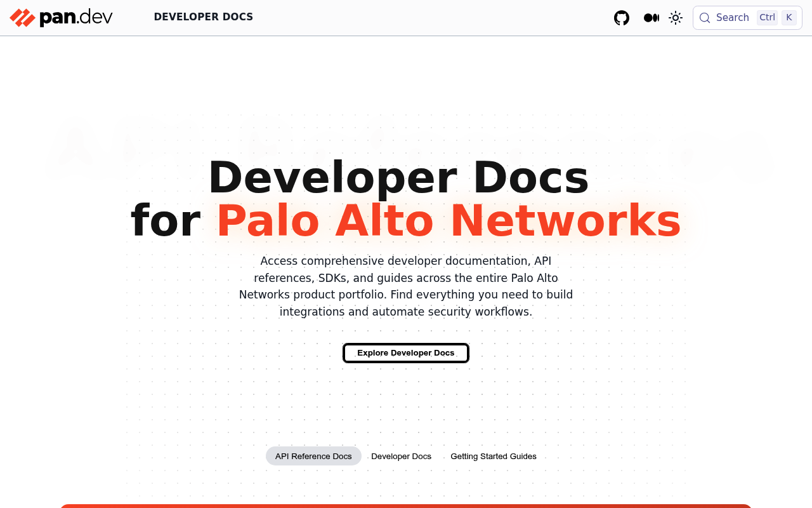
Task: Click the Ctrl key hint badge
Action: pyautogui.click(x=767, y=18)
